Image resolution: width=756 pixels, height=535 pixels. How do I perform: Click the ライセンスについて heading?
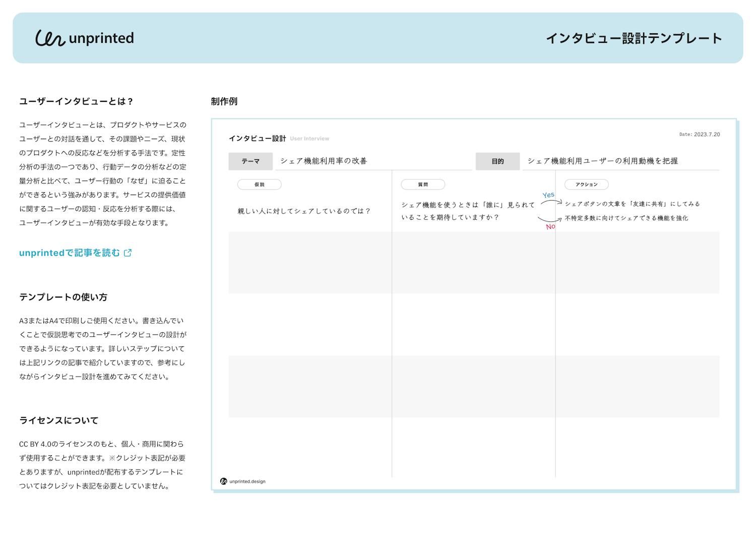pos(58,421)
